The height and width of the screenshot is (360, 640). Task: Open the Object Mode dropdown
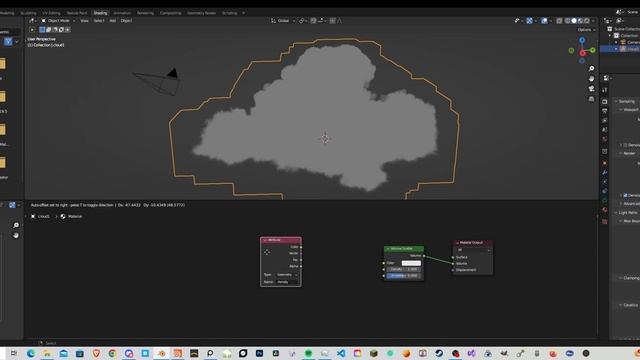click(x=58, y=20)
